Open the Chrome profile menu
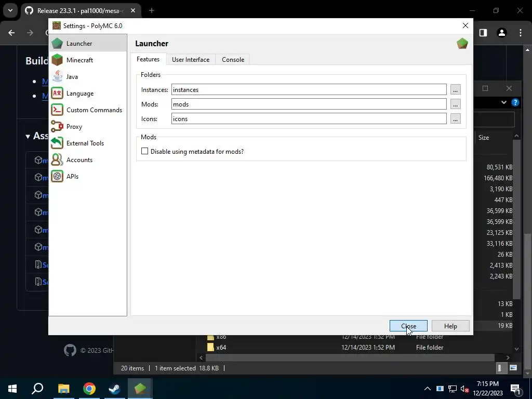This screenshot has width=532, height=399. pos(502,33)
